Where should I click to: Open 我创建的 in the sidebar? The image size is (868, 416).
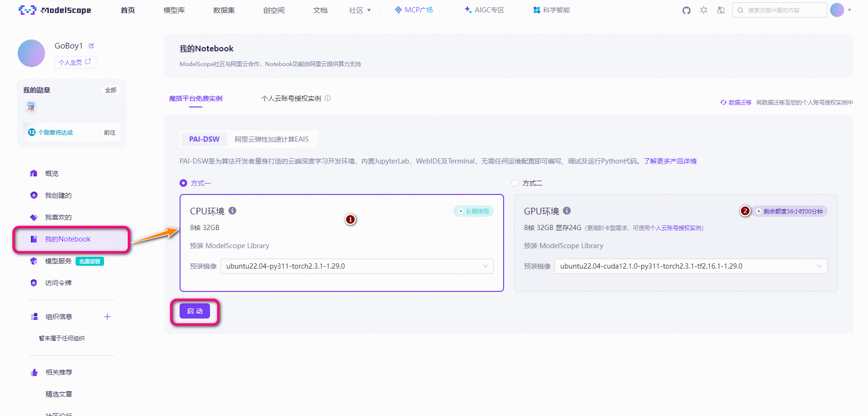pos(58,195)
